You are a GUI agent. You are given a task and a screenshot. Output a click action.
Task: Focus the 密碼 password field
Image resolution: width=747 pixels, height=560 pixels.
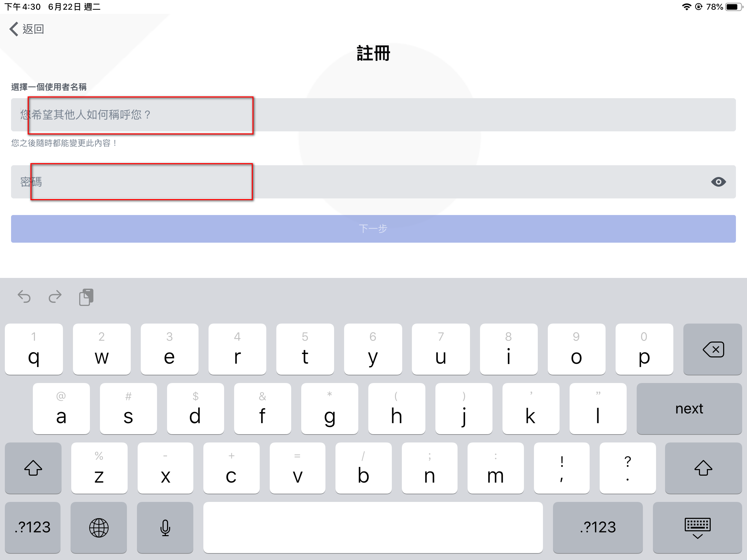(360, 182)
